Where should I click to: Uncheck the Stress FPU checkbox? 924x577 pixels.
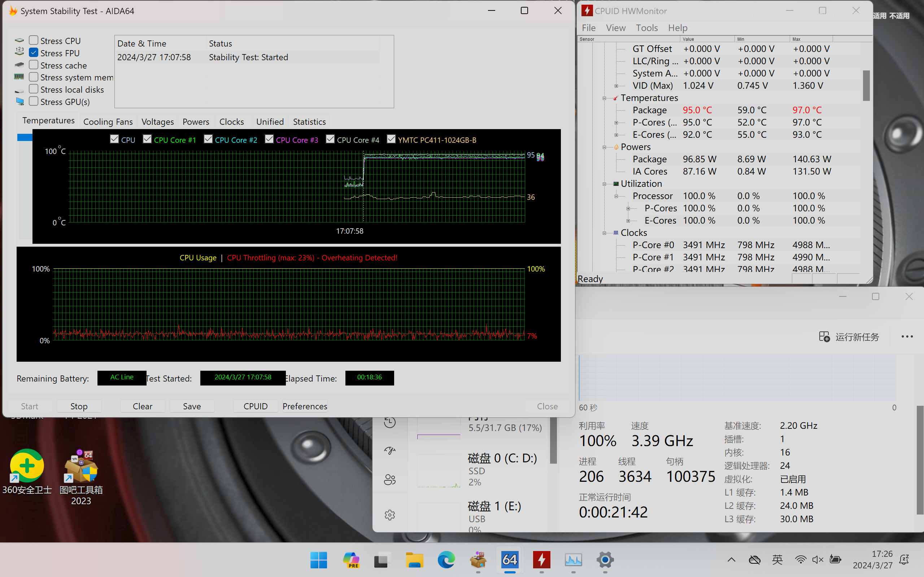click(x=34, y=53)
